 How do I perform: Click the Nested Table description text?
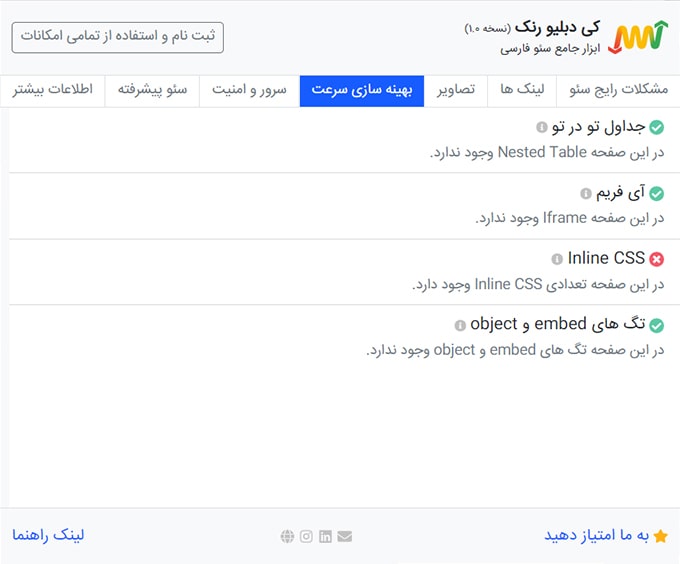click(x=547, y=153)
